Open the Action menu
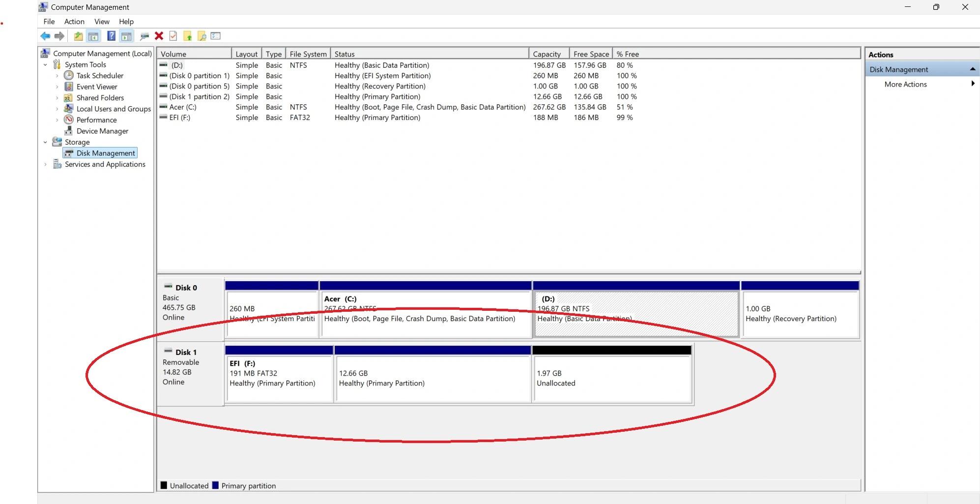 click(x=74, y=22)
